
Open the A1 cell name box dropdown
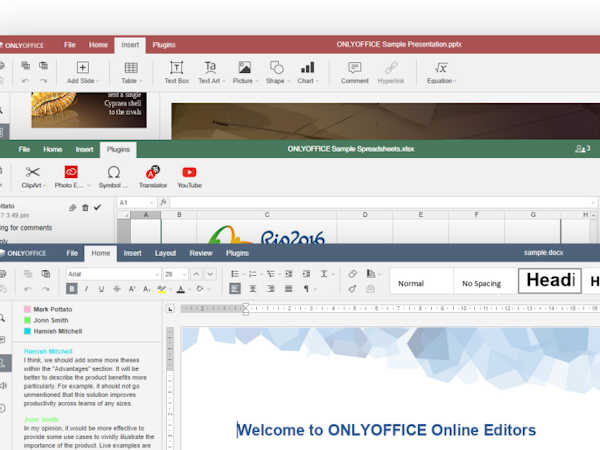(x=152, y=202)
